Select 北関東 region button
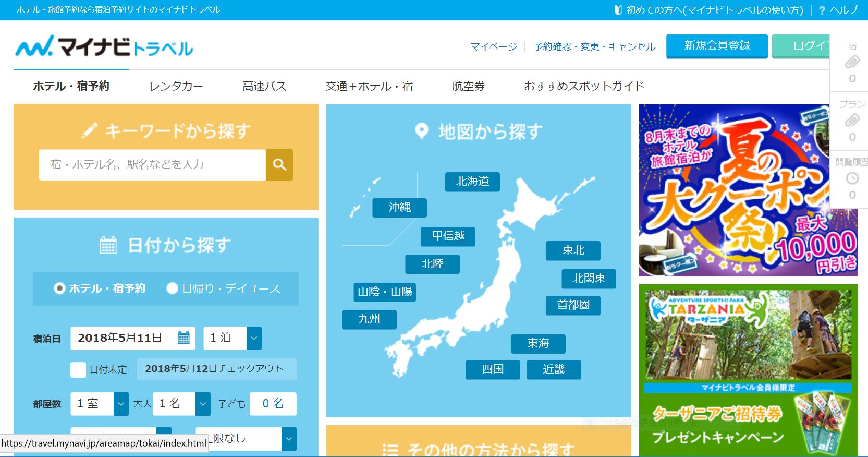The image size is (868, 457). (589, 279)
